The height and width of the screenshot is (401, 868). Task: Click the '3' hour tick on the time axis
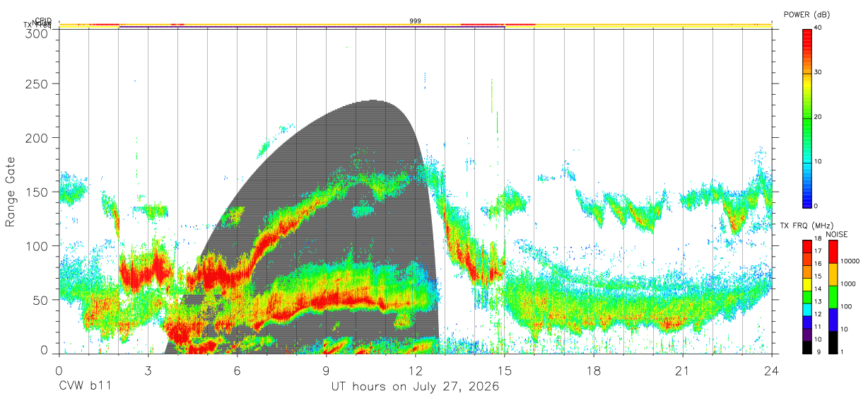tap(148, 371)
